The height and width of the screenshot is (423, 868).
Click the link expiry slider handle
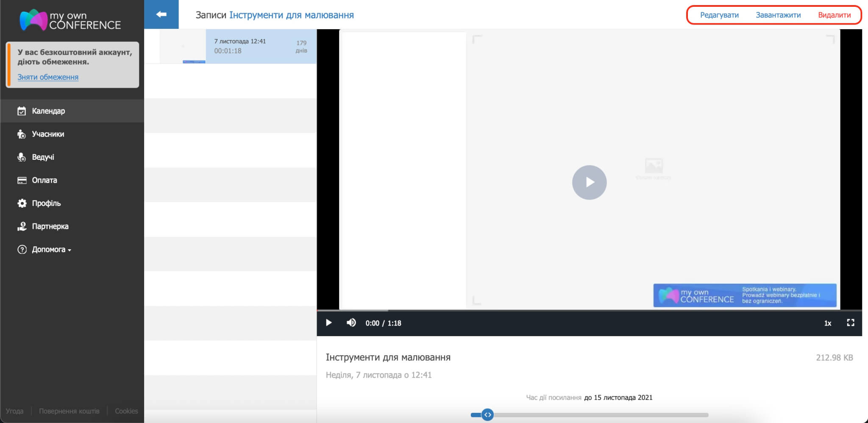pyautogui.click(x=487, y=415)
